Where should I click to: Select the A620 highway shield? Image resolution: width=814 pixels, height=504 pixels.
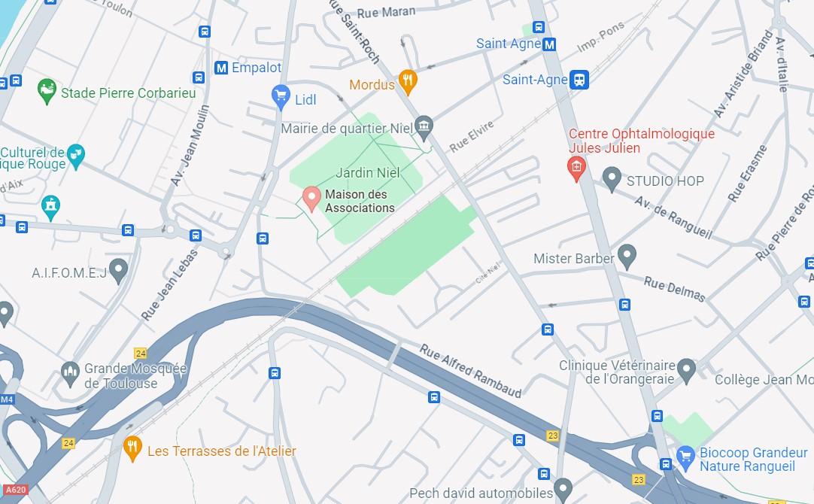[x=16, y=490]
